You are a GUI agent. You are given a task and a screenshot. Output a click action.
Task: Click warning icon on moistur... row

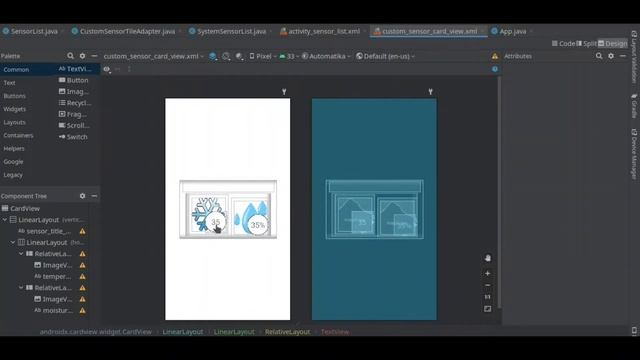[x=82, y=311]
